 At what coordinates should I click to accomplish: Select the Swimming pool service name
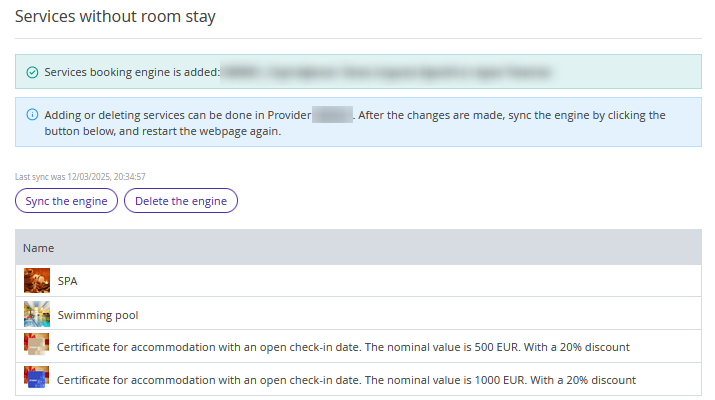coord(98,315)
